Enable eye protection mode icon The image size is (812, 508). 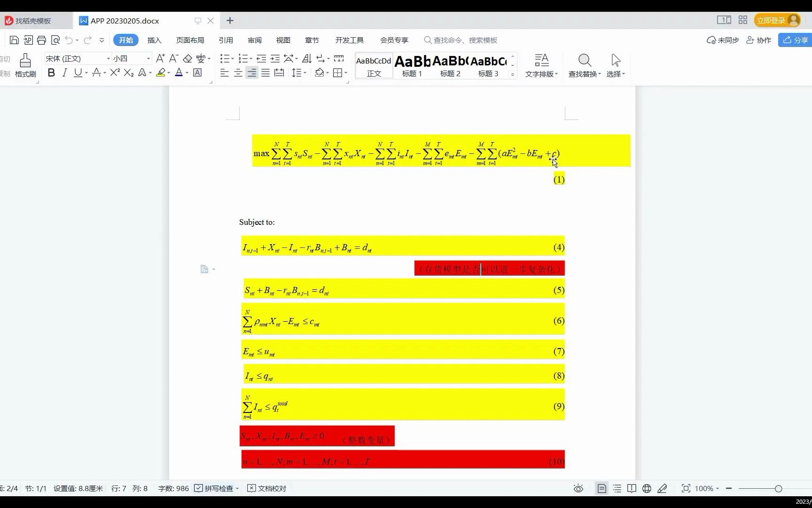tap(578, 488)
